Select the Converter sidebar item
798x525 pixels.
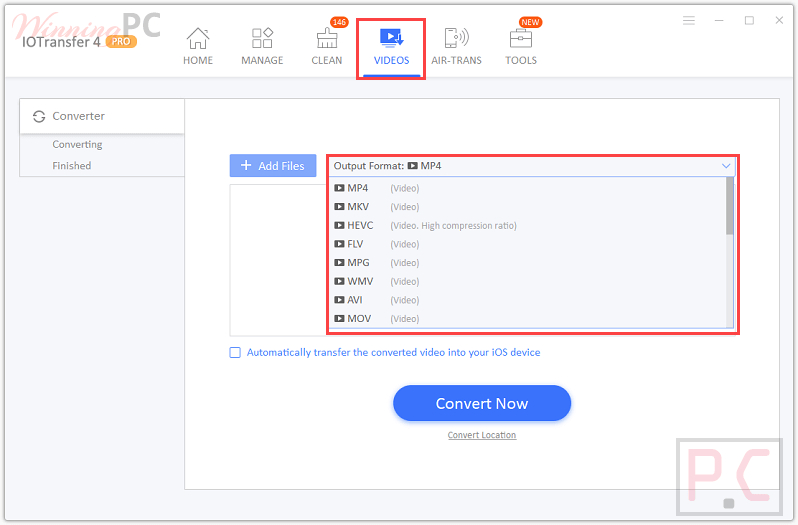coord(102,116)
